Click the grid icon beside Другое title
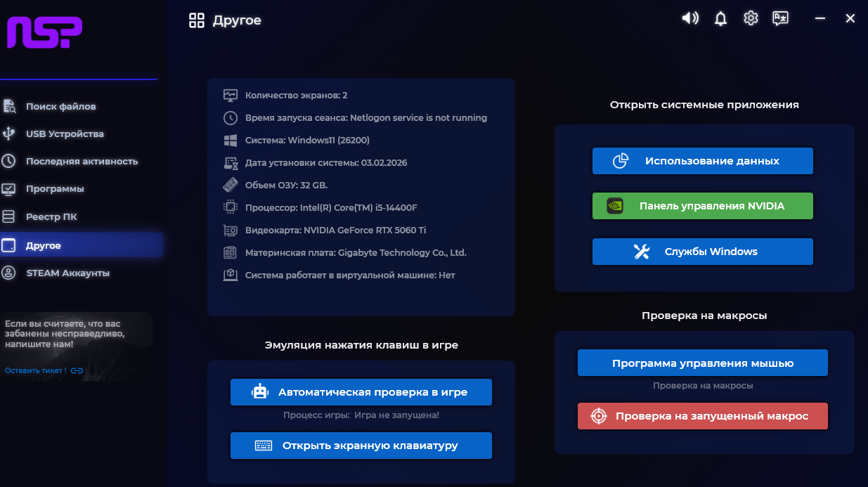 [197, 20]
